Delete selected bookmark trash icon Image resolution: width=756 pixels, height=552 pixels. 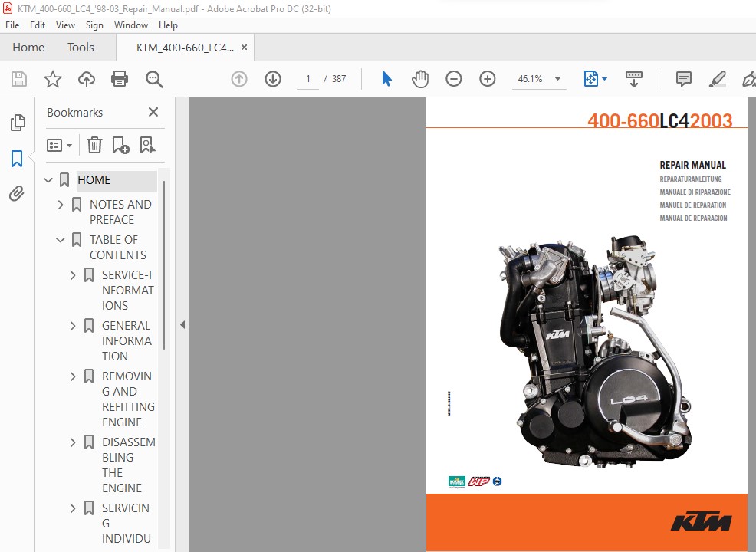(x=94, y=145)
